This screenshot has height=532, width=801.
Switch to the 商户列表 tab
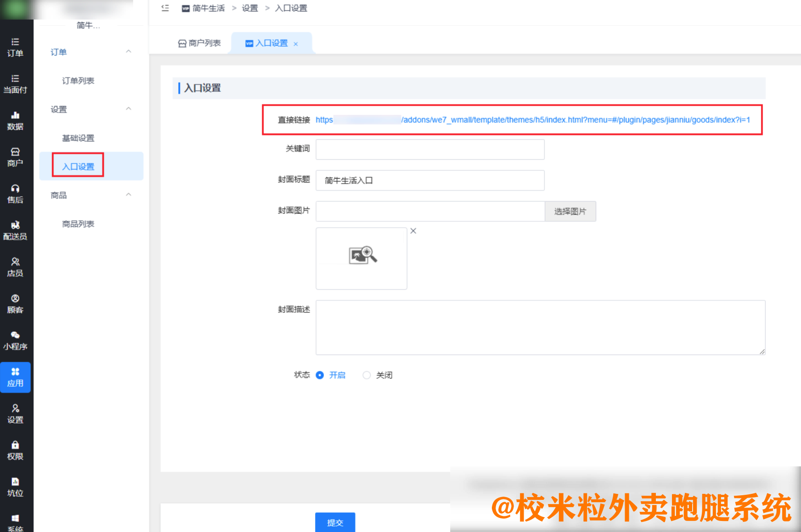199,43
